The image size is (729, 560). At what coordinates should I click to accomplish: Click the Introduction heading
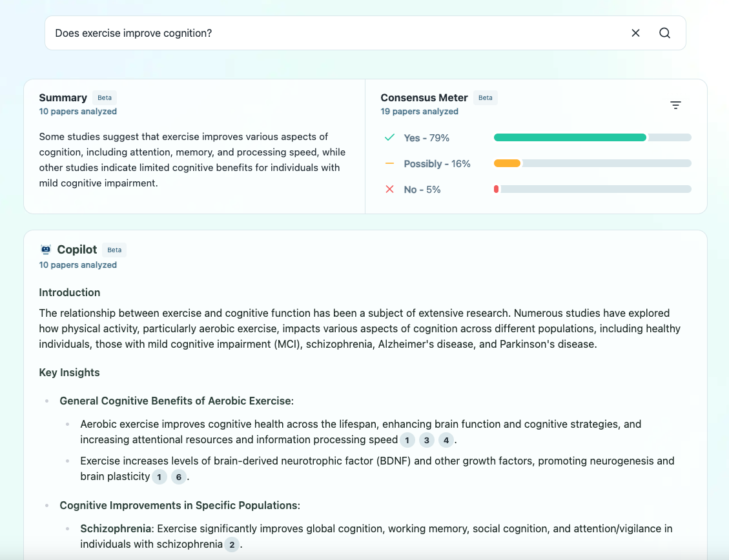click(x=69, y=292)
